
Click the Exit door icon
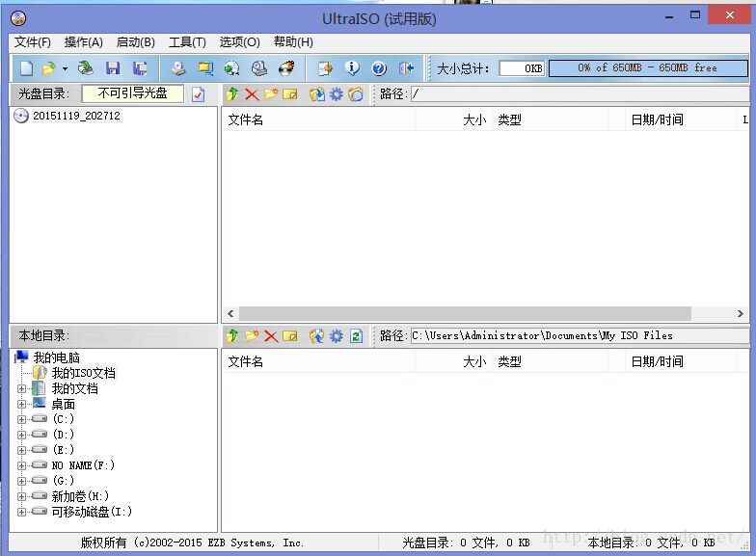coord(407,68)
